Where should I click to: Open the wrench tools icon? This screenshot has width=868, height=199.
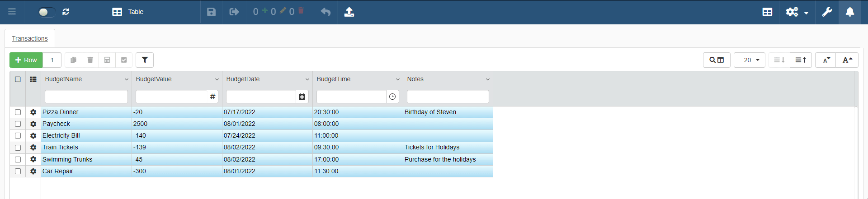pos(827,12)
